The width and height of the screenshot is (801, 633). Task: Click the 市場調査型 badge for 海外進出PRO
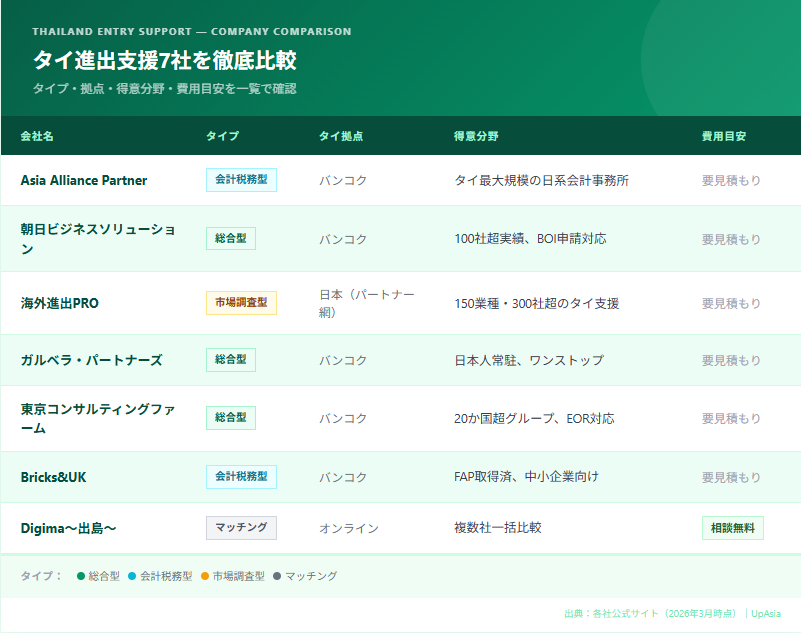pos(241,303)
